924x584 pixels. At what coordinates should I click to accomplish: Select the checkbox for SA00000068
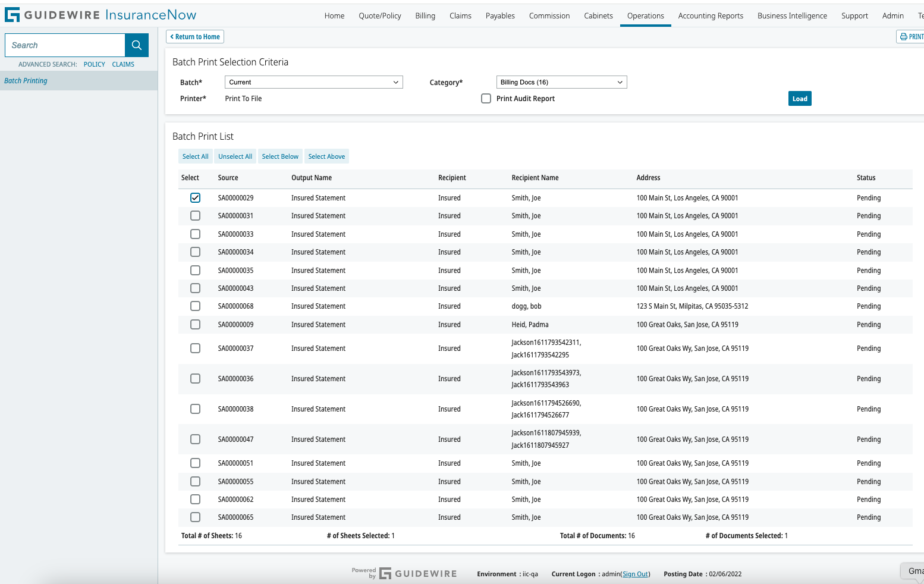click(195, 306)
